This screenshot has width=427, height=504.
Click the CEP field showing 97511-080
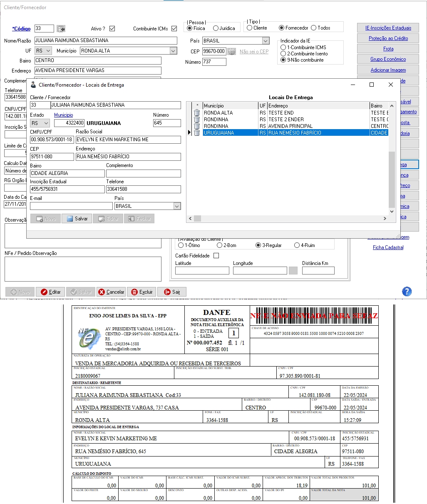pos(52,157)
